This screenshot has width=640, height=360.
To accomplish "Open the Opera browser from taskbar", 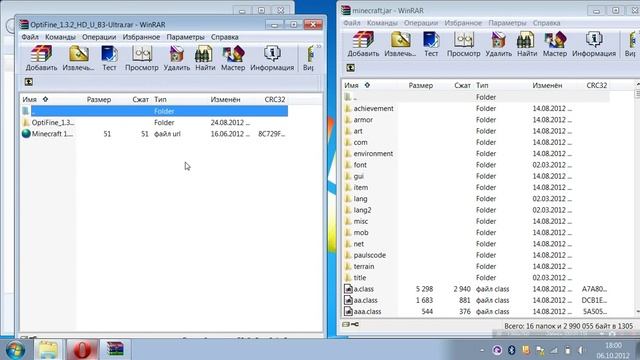I will 82,350.
